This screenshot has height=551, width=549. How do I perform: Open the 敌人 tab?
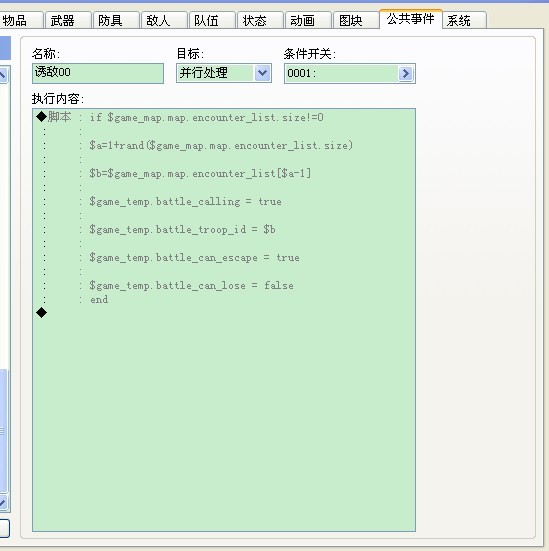coord(164,20)
